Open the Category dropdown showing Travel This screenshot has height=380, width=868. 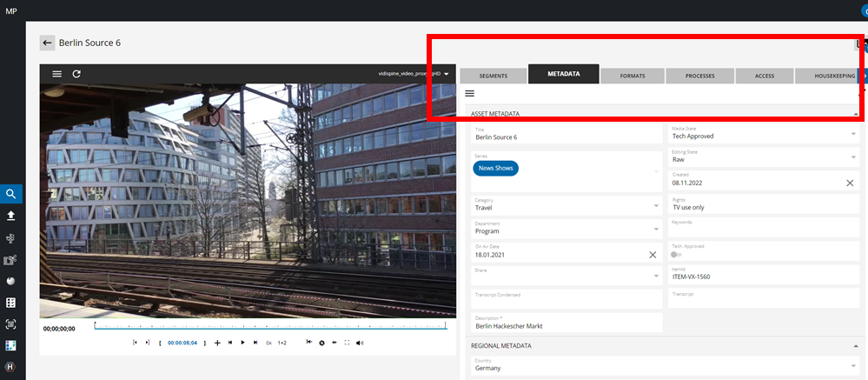point(655,207)
